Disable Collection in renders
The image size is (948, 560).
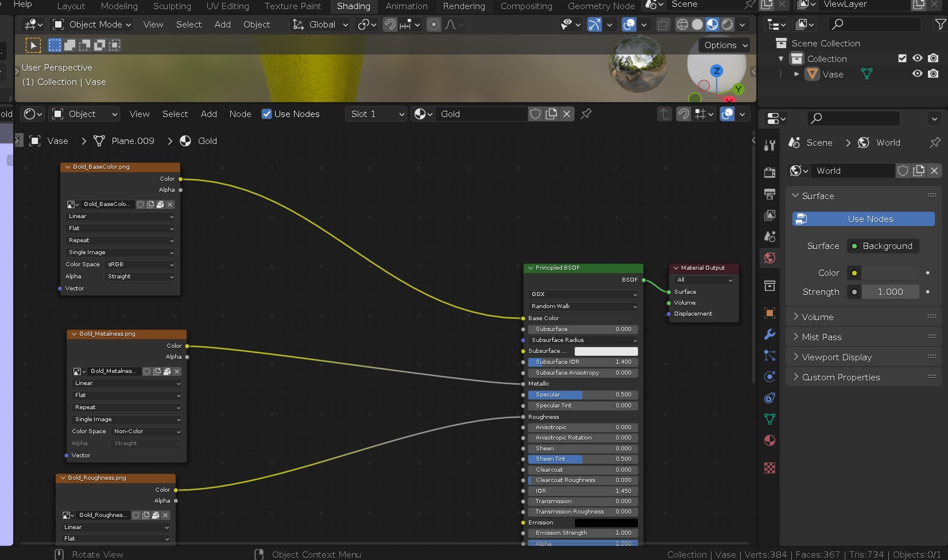click(933, 59)
